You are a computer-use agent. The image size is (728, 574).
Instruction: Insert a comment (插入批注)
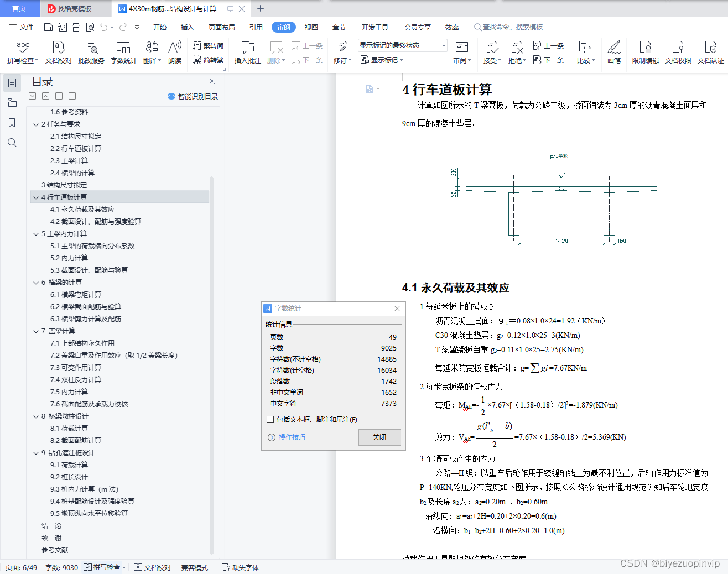coord(248,53)
